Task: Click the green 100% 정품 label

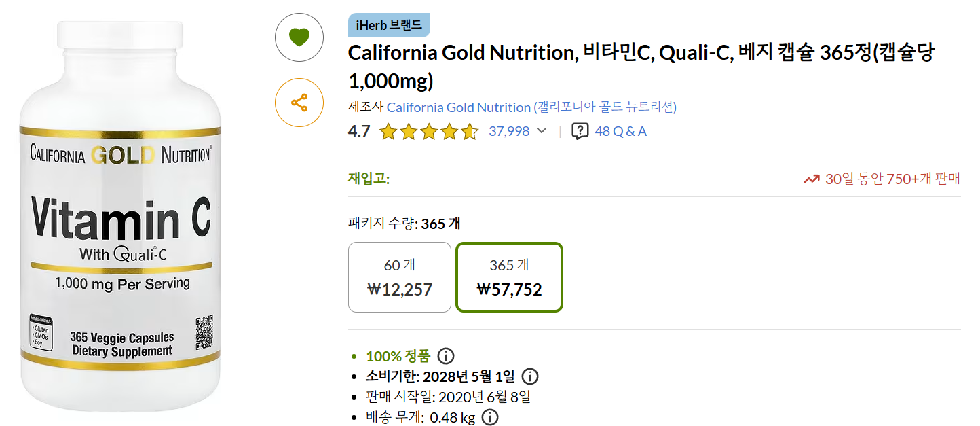Action: [398, 356]
